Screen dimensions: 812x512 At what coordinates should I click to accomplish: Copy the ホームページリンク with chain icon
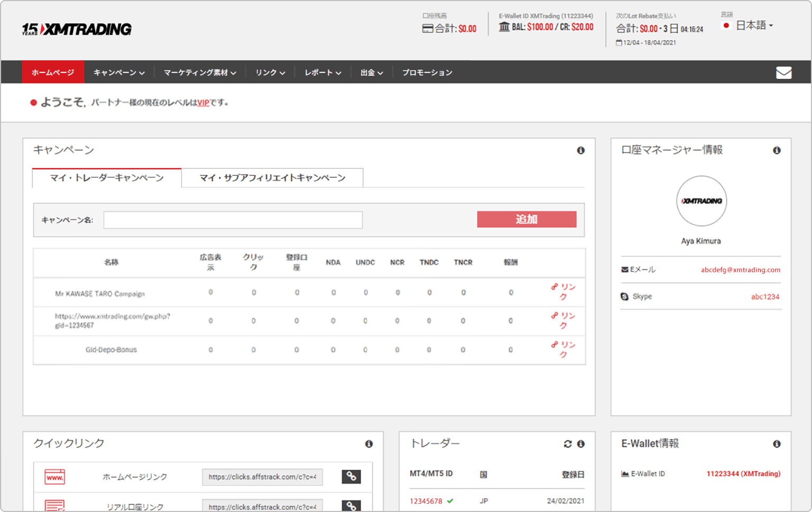pos(351,477)
